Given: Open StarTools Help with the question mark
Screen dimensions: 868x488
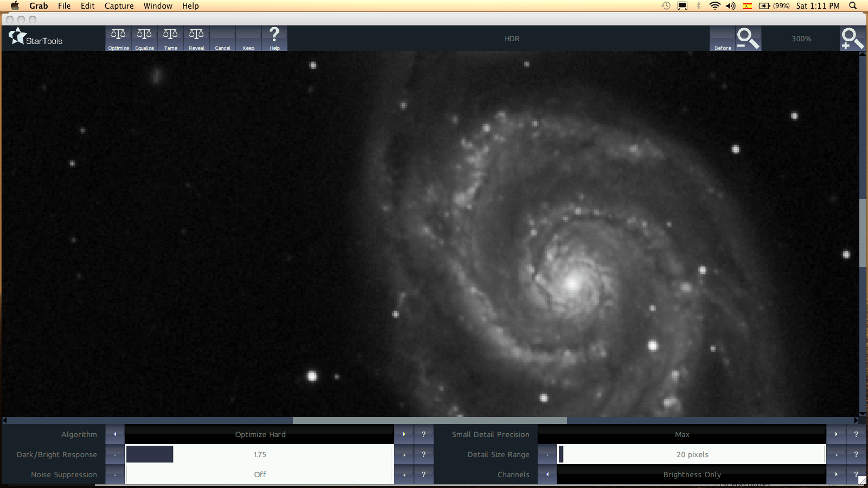Looking at the screenshot, I should click(x=275, y=38).
